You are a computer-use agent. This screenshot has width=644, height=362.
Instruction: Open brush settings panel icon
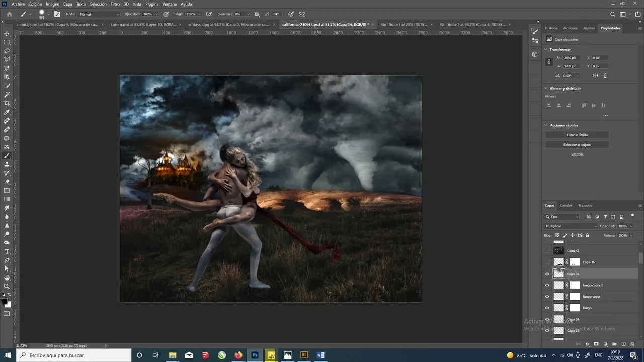[57, 14]
